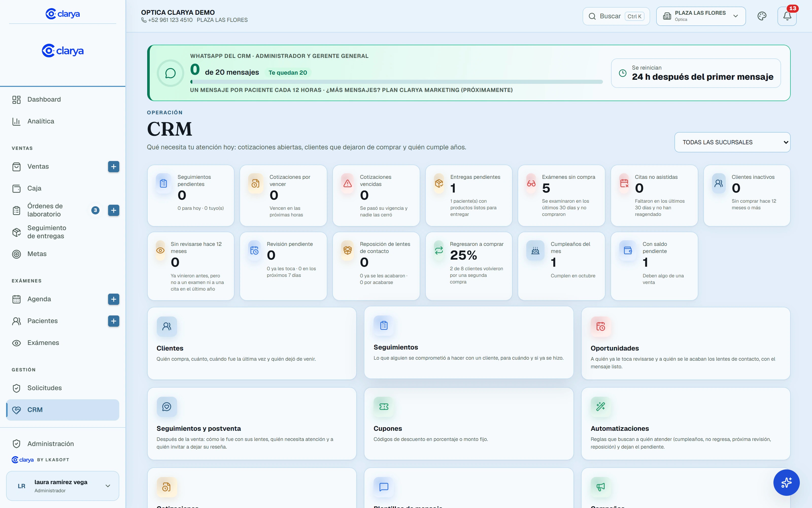Click the Cumpleaños del mes cake icon
Screen dimensions: 812x508
[535, 250]
